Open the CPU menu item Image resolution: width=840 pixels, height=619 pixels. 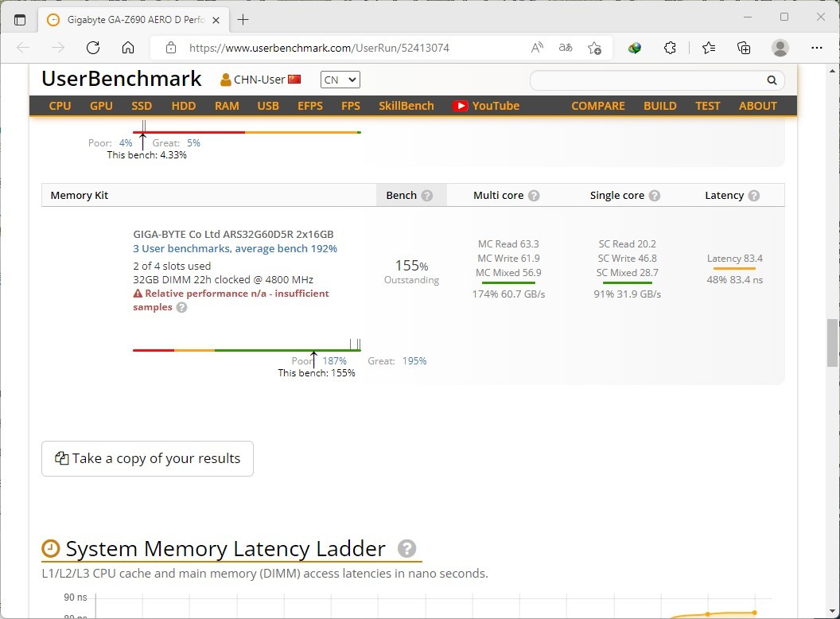point(60,106)
